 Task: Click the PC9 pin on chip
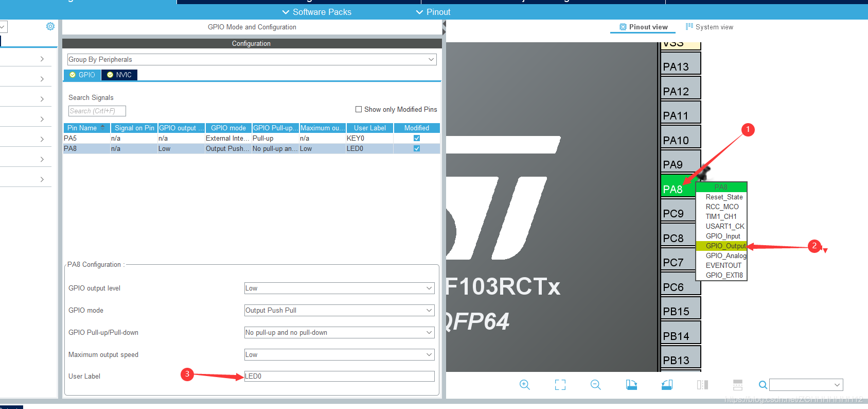(678, 211)
